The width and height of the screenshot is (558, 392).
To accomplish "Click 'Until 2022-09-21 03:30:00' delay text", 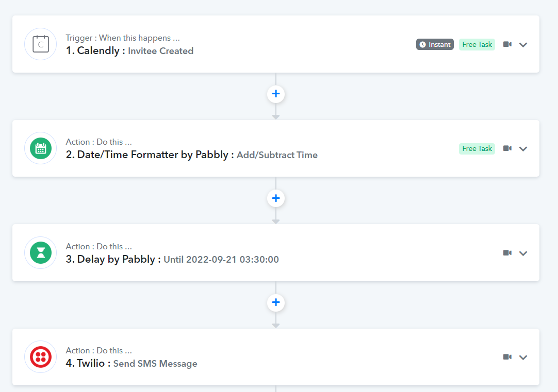I will click(x=221, y=260).
